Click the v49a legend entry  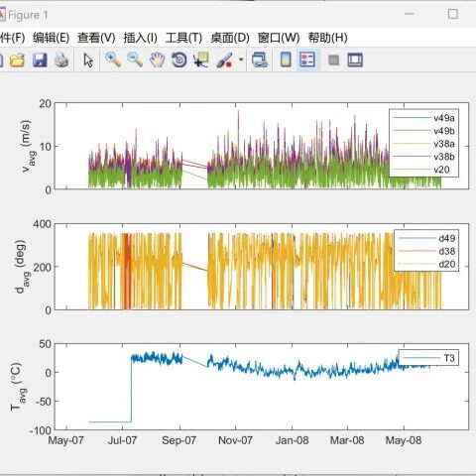423,118
